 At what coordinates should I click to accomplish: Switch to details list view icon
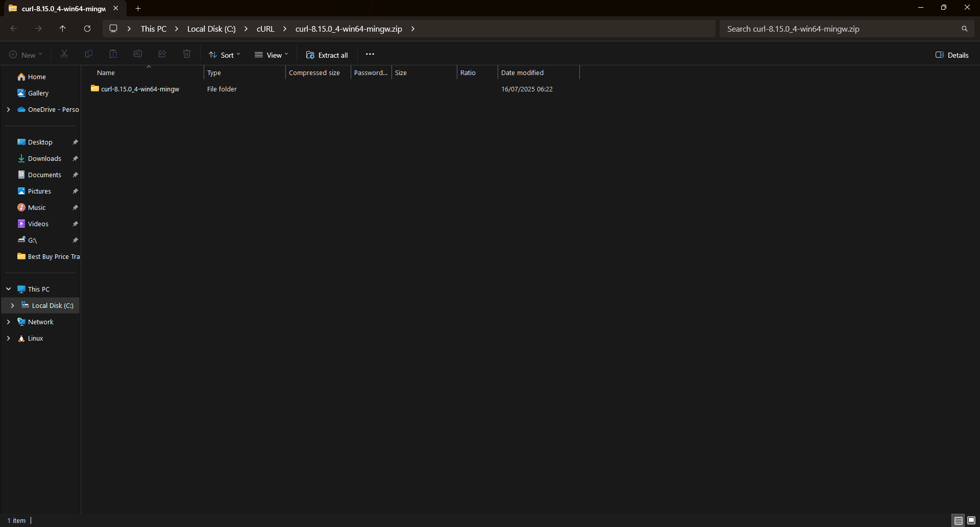point(958,520)
